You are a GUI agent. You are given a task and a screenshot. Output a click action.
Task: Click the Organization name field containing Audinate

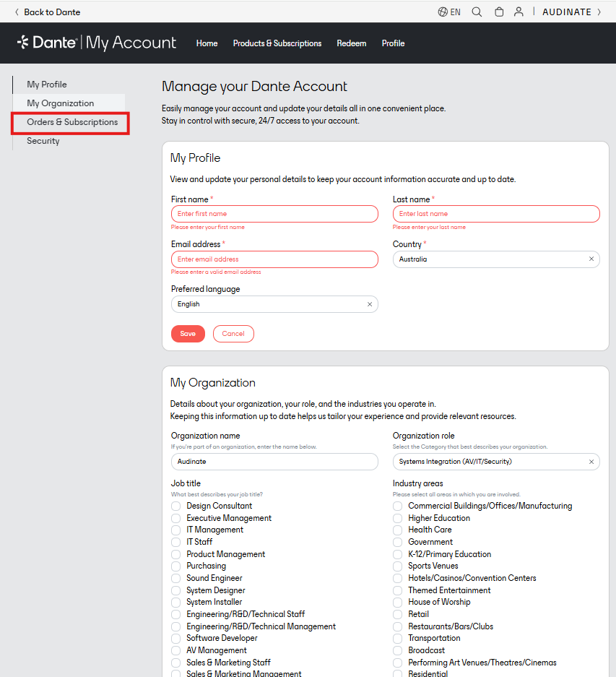[274, 462]
